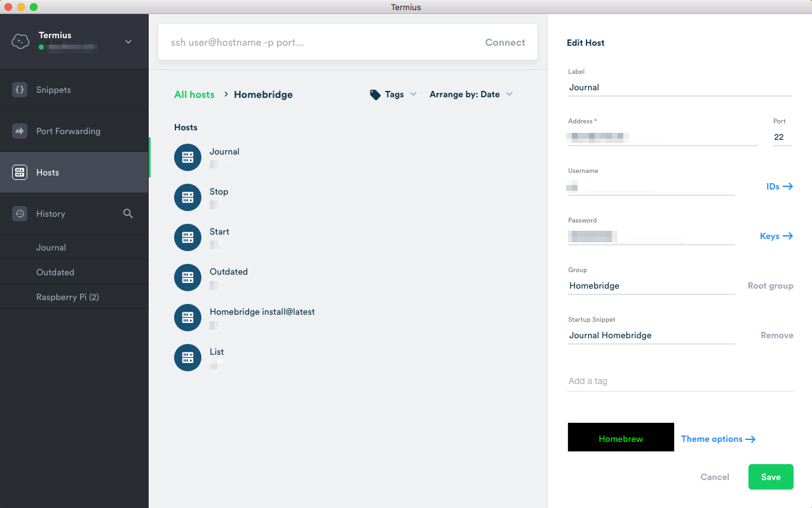Open the Journal entry in History
Viewport: 812px width, 508px height.
pos(51,247)
